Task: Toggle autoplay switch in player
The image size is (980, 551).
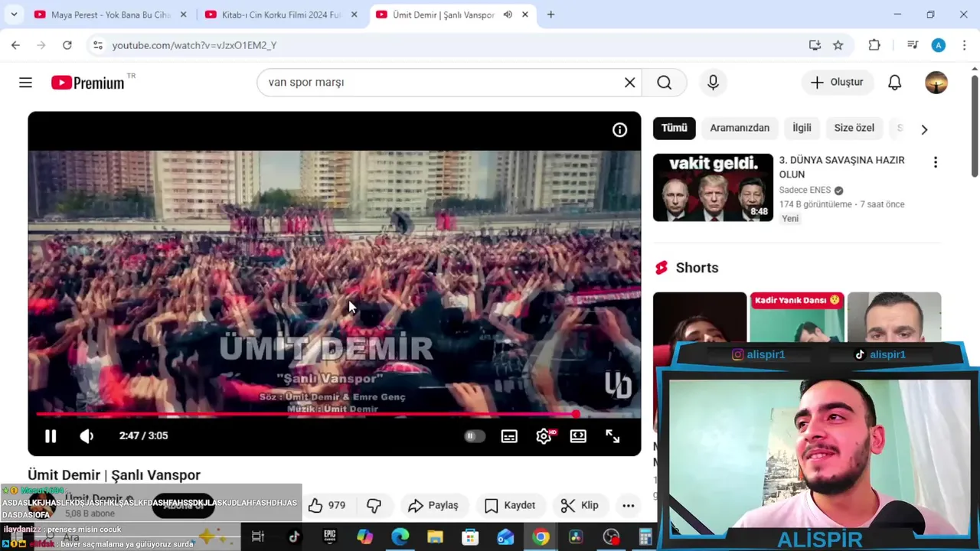Action: (475, 436)
